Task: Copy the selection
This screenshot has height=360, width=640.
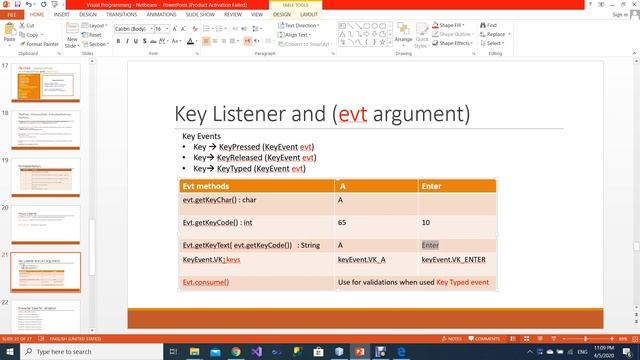Action: [31, 35]
